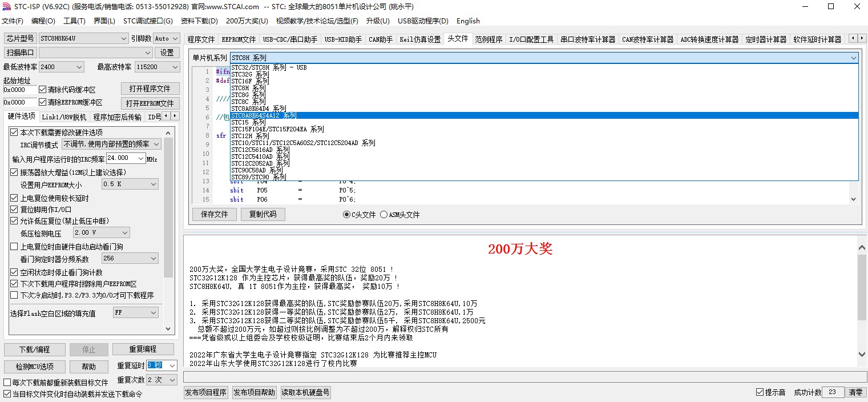Click the 下载/编程 button
Image resolution: width=868 pixels, height=402 pixels.
click(x=34, y=349)
